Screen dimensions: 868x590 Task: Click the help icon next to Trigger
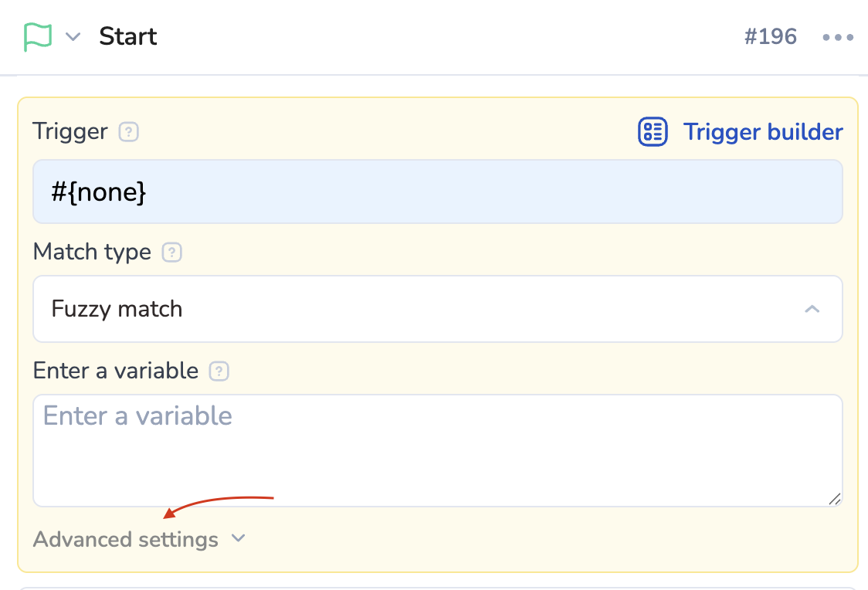pyautogui.click(x=128, y=132)
